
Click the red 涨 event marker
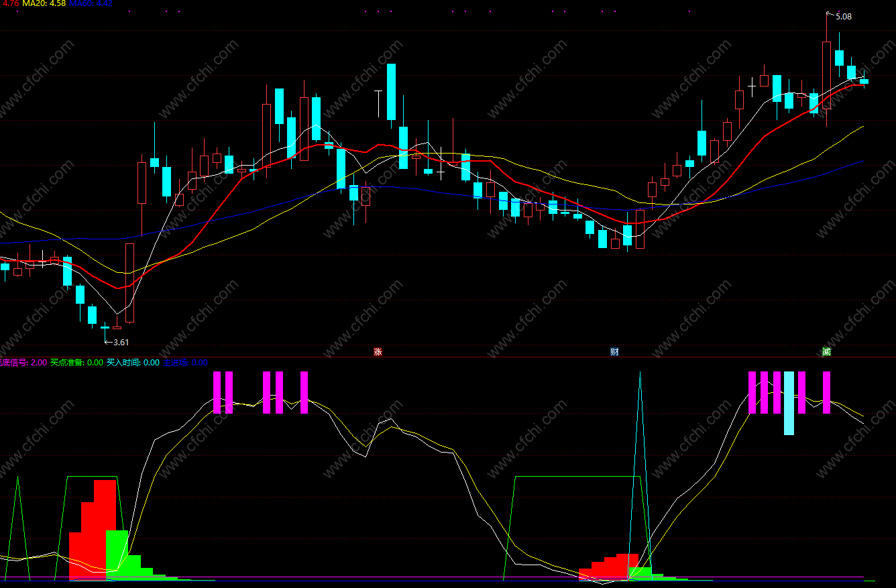point(378,351)
